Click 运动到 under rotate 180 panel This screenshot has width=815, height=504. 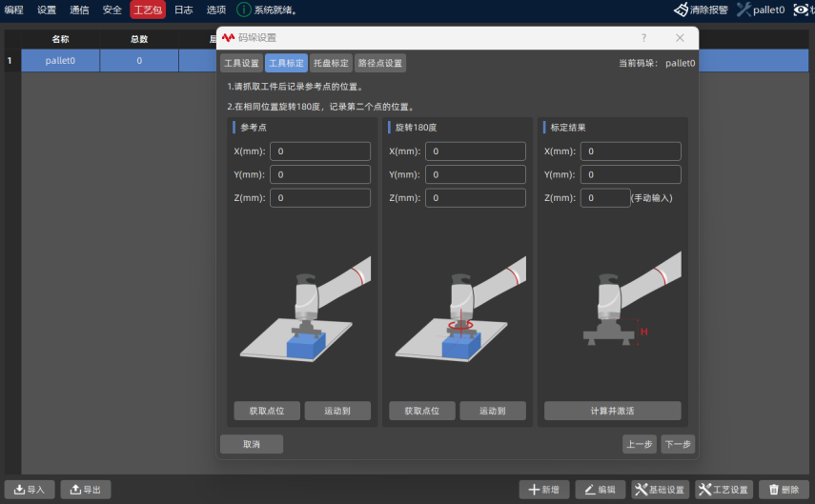(x=493, y=411)
